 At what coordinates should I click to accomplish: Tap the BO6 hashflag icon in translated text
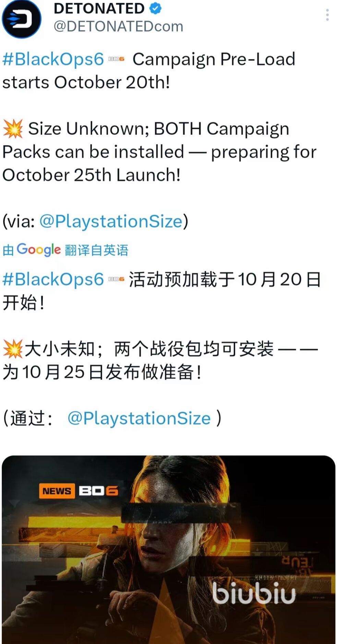[116, 279]
